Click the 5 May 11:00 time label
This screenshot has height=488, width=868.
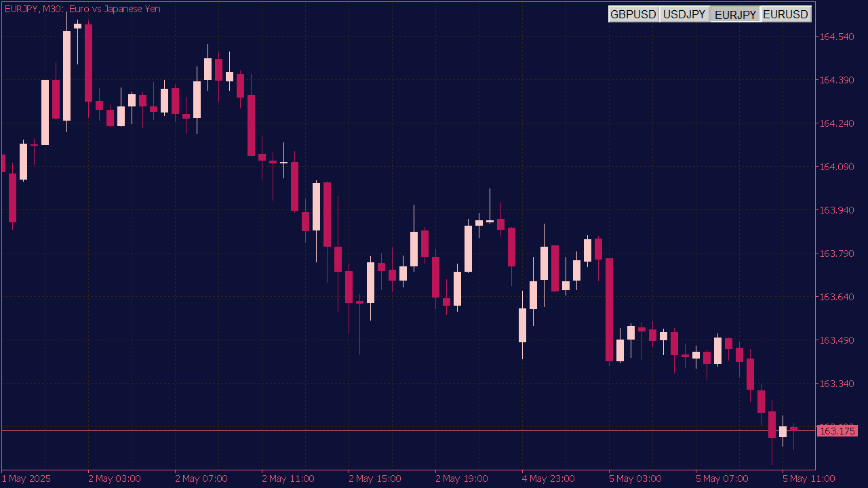point(809,479)
